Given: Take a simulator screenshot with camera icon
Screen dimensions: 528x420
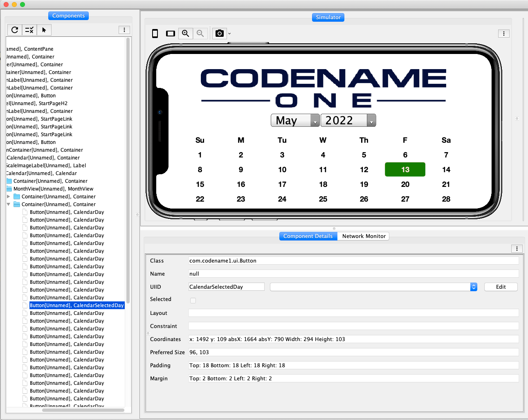Looking at the screenshot, I should pyautogui.click(x=220, y=34).
